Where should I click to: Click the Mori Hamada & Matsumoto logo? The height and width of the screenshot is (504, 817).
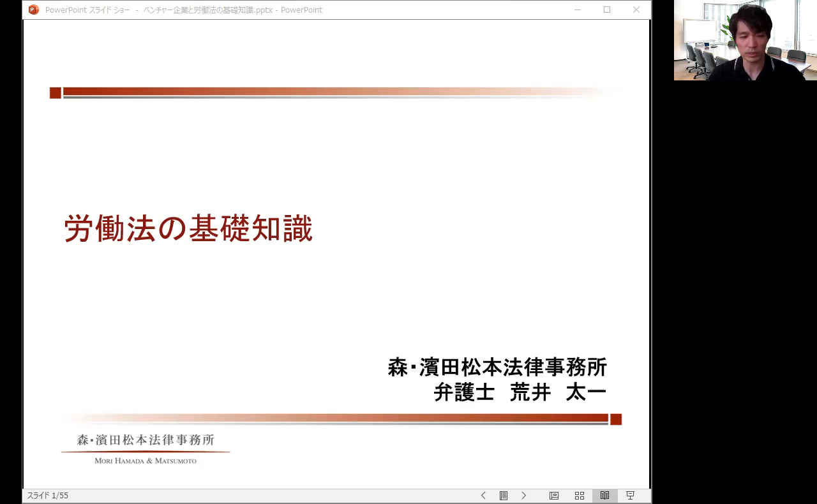click(x=146, y=448)
